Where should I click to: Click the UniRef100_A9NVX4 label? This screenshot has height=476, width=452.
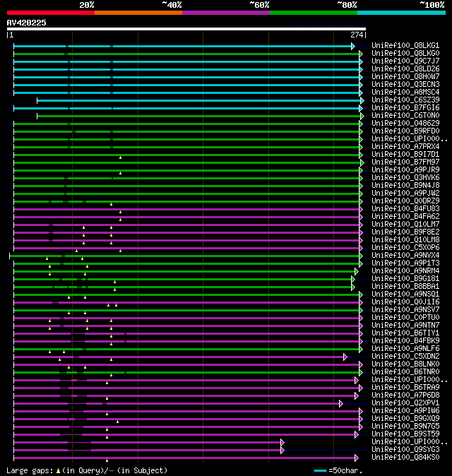(x=405, y=256)
